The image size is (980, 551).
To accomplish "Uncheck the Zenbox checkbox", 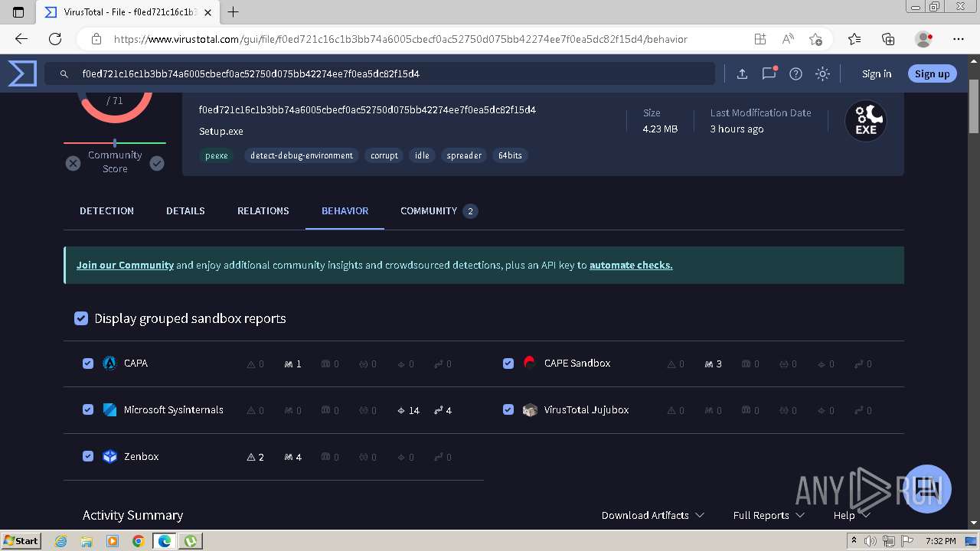I will tap(88, 457).
